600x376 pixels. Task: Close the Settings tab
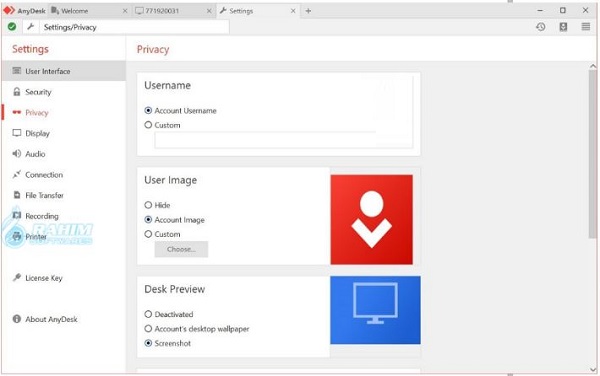(293, 11)
